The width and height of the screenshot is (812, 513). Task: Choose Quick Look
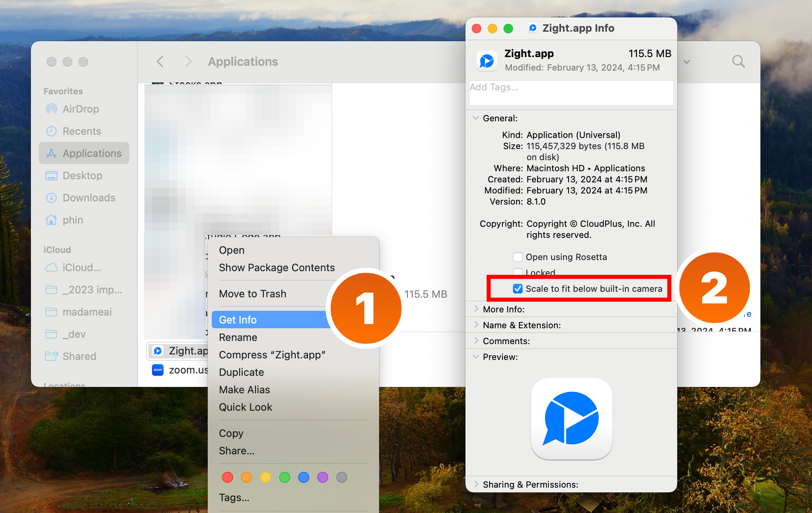(245, 407)
